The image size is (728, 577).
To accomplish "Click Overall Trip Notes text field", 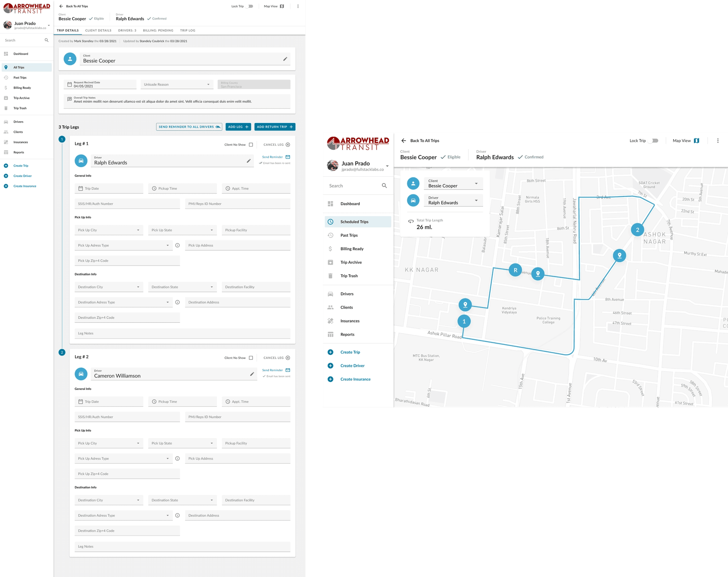I will (177, 101).
